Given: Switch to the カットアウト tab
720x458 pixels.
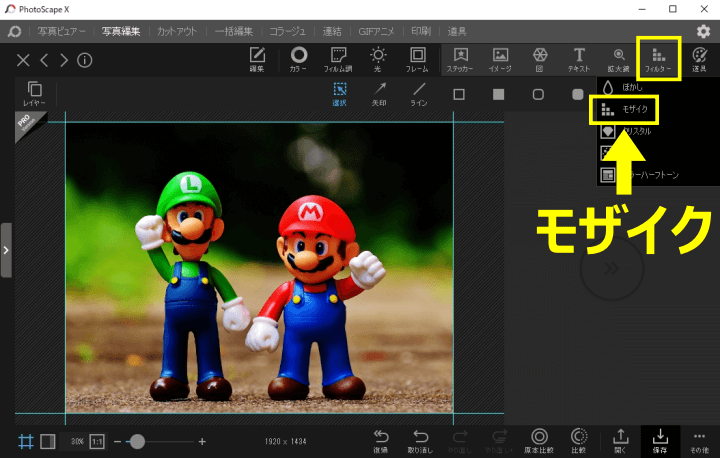Looking at the screenshot, I should point(177,31).
